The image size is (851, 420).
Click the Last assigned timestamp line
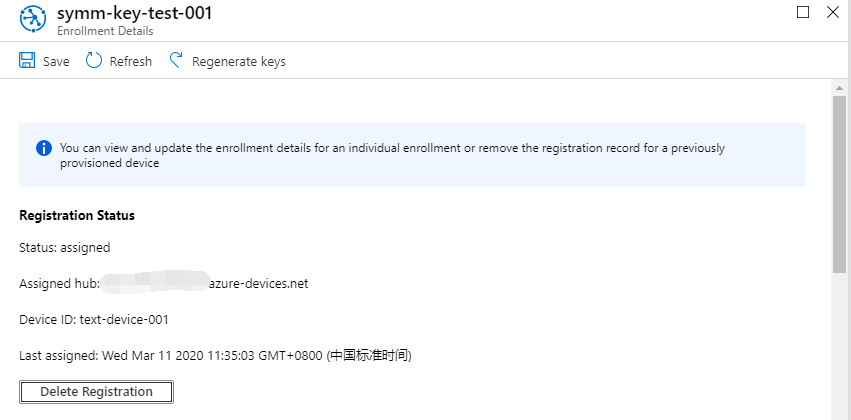[215, 356]
